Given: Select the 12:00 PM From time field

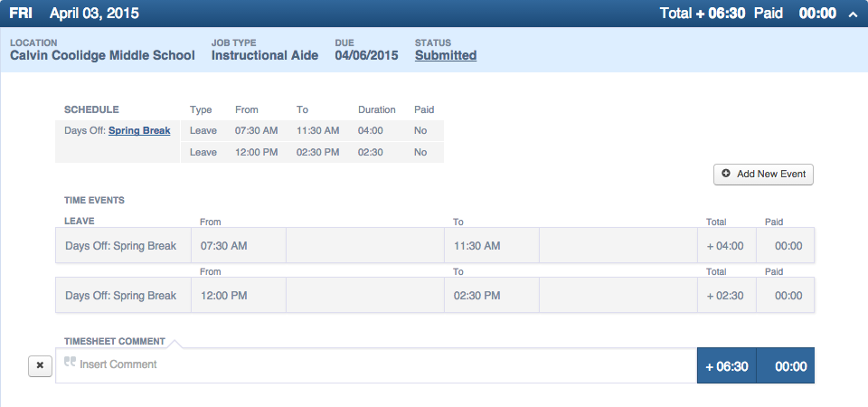Looking at the screenshot, I should pyautogui.click(x=238, y=296).
